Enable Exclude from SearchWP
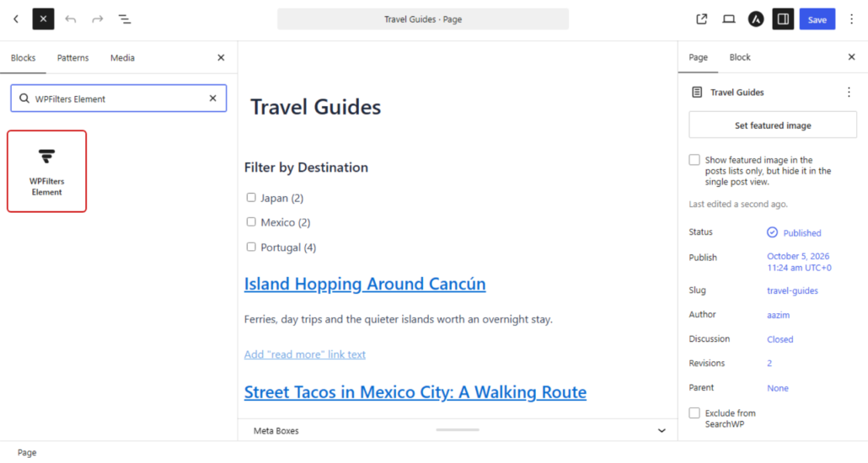 [x=694, y=413]
